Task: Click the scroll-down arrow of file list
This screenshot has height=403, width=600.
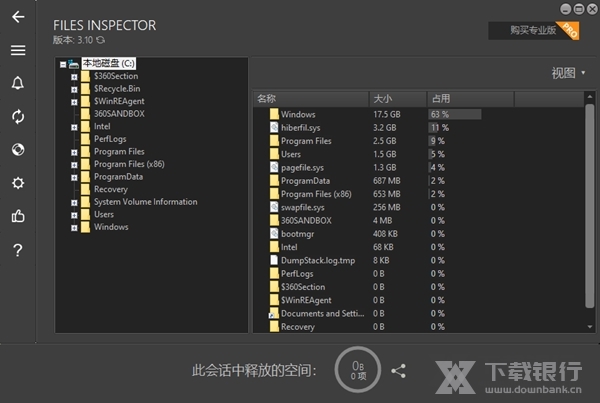Action: pyautogui.click(x=590, y=327)
